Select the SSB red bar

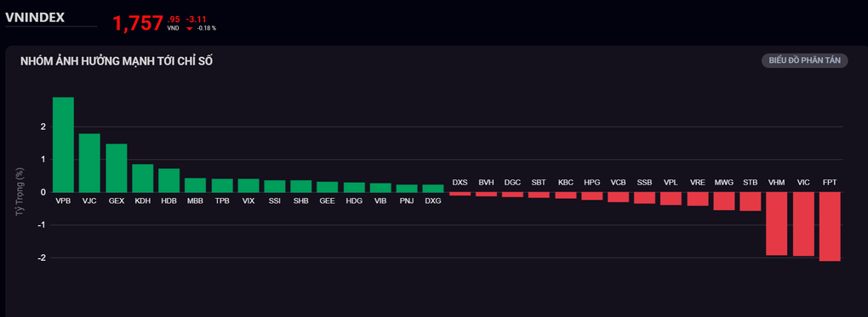[644, 197]
